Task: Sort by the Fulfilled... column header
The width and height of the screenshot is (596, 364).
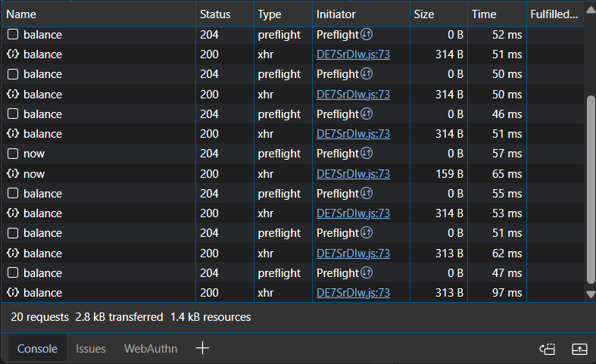Action: click(555, 14)
